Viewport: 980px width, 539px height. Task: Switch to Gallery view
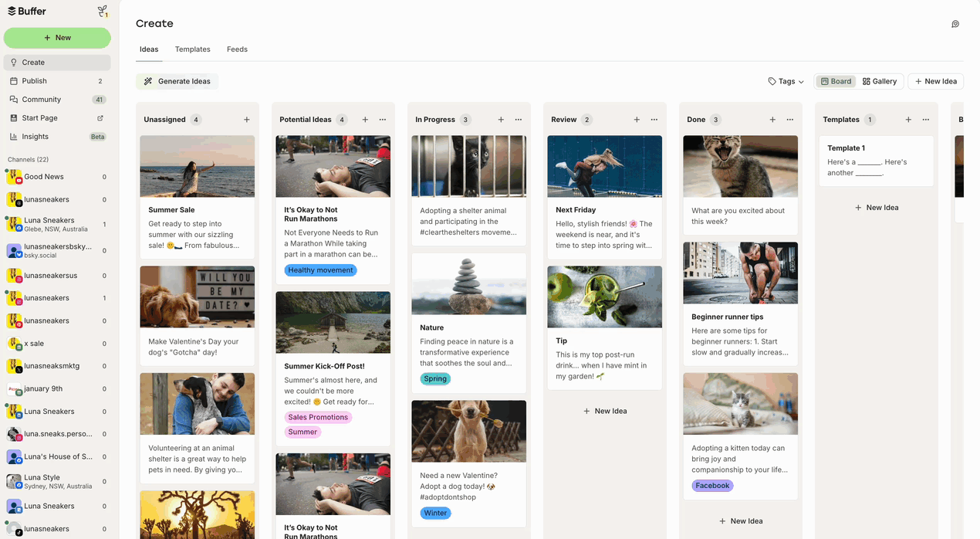tap(880, 81)
